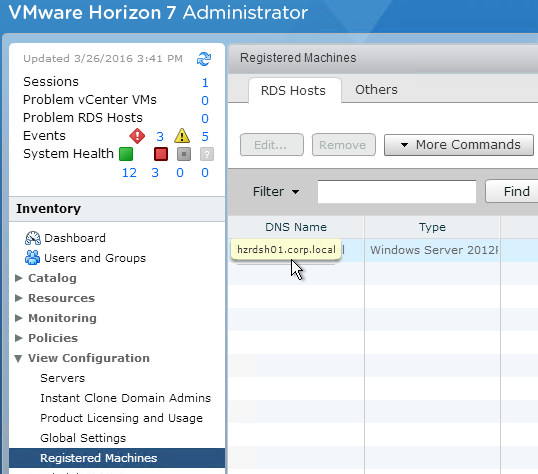Image resolution: width=538 pixels, height=474 pixels.
Task: Expand the Monitoring tree section
Action: coord(19,318)
